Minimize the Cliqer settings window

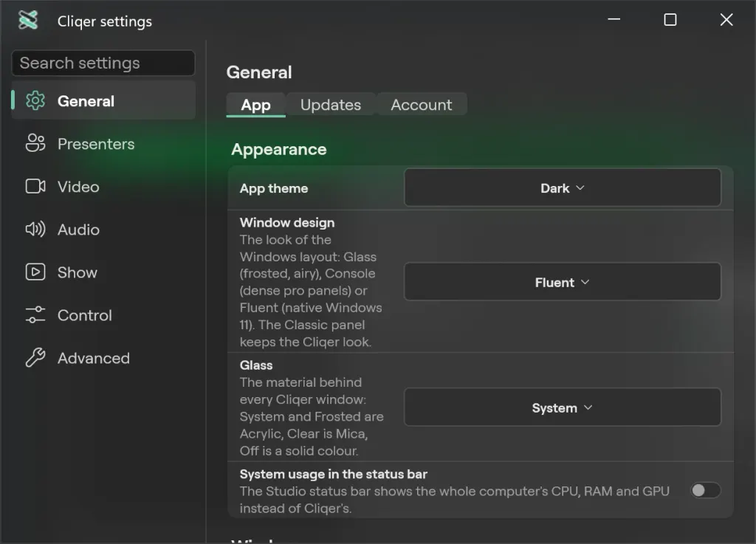click(614, 20)
